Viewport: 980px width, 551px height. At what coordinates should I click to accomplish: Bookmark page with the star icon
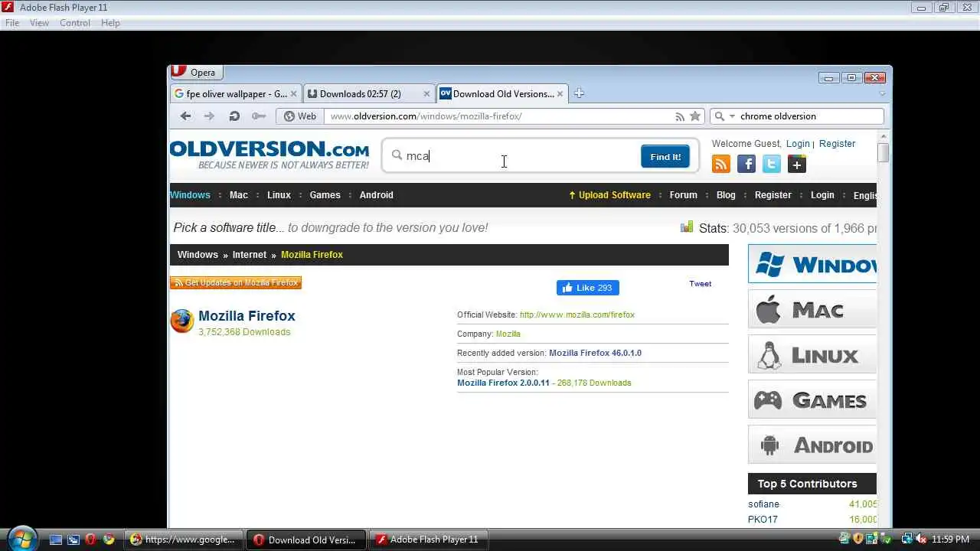[695, 116]
